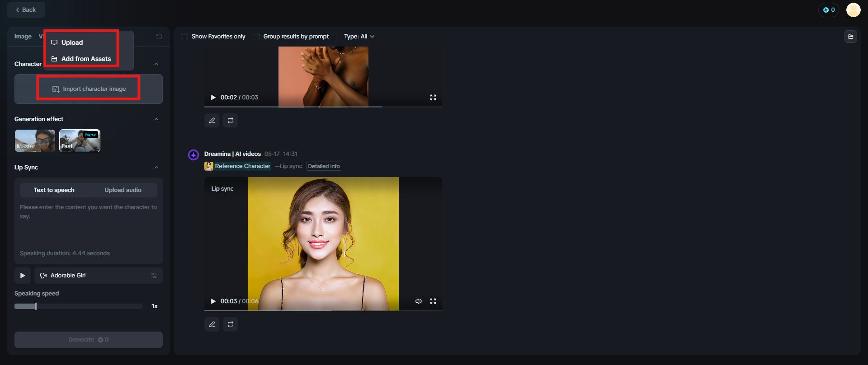
Task: Seek on the first video's progress bar
Action: pos(323,107)
